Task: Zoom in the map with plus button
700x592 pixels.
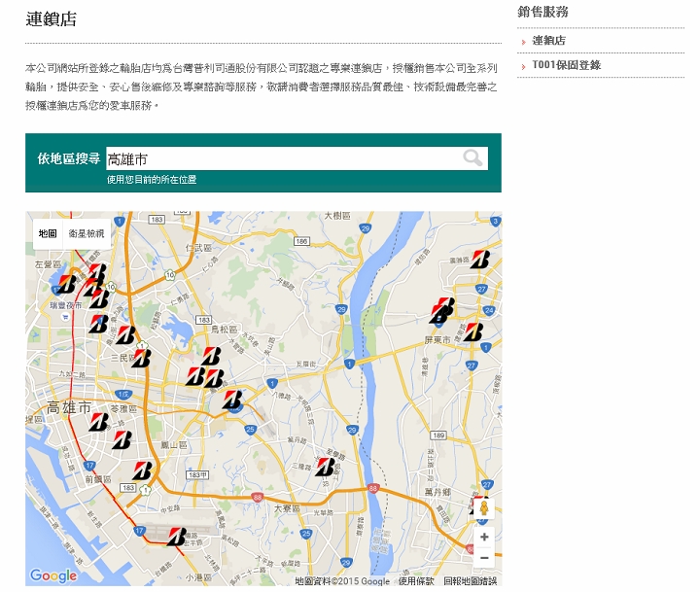Action: 484,538
